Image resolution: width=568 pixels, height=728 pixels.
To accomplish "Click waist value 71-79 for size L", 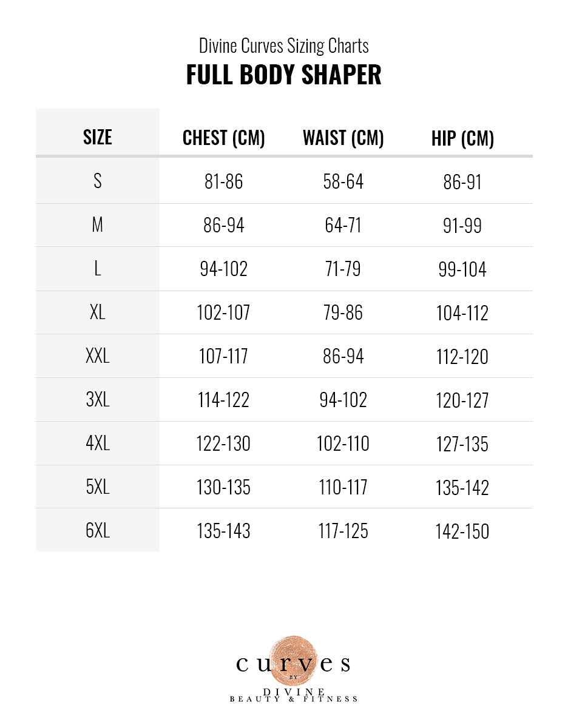I will pos(343,269).
